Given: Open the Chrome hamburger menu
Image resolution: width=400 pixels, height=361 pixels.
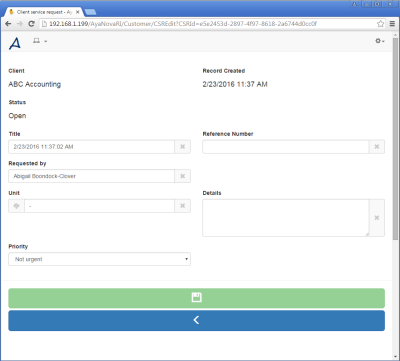Looking at the screenshot, I should [392, 24].
